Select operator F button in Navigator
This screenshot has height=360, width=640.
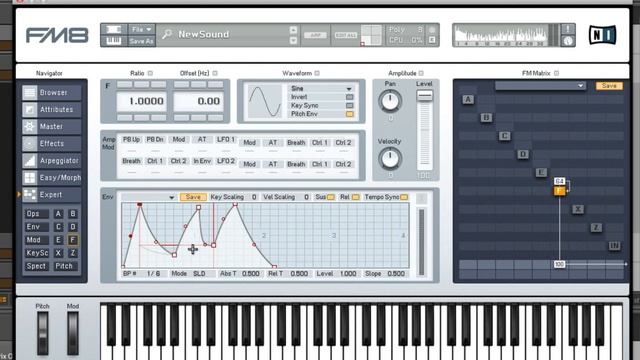[73, 240]
